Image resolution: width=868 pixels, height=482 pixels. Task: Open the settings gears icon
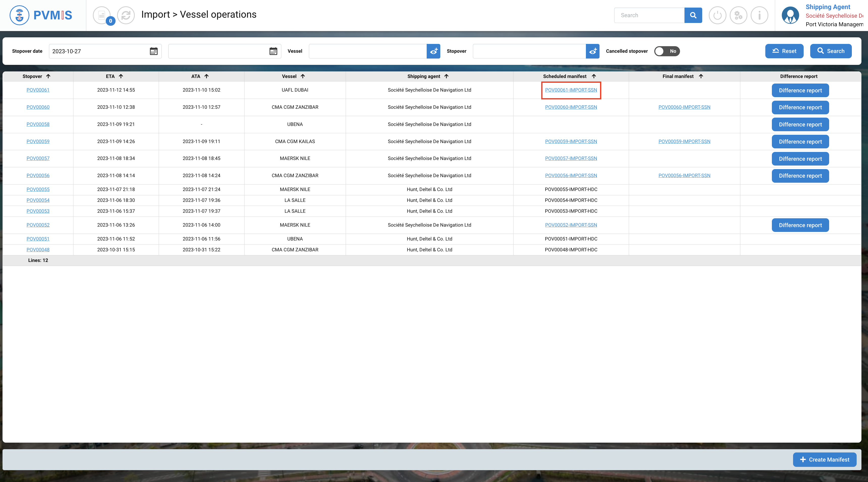tap(738, 15)
